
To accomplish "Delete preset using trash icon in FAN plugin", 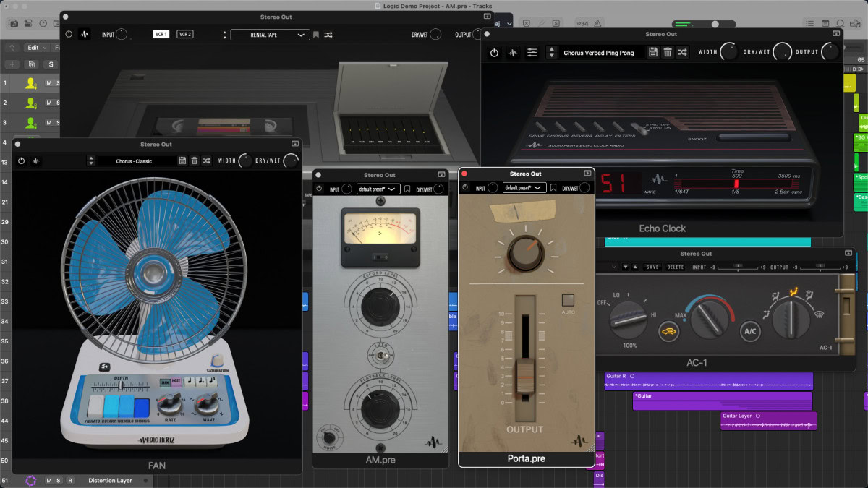I will pyautogui.click(x=195, y=160).
